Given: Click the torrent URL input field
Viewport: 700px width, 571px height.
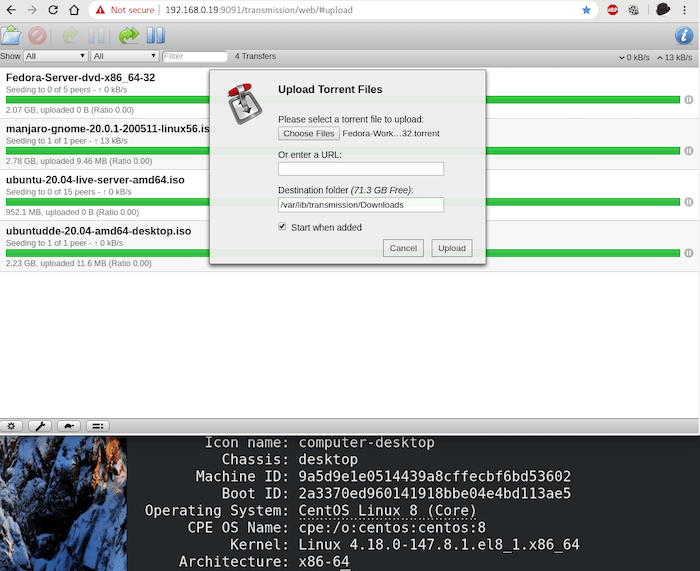Looking at the screenshot, I should tap(361, 169).
